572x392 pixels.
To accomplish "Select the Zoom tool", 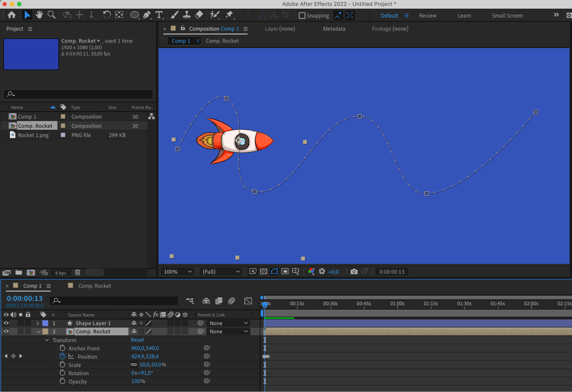I will [52, 15].
